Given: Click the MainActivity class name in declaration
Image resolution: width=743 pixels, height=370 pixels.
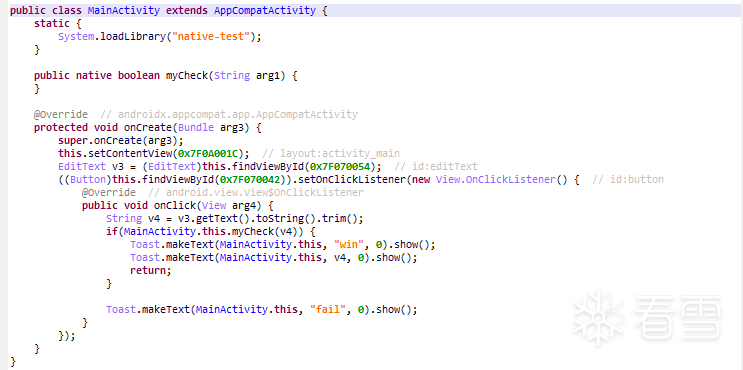Looking at the screenshot, I should click(124, 10).
